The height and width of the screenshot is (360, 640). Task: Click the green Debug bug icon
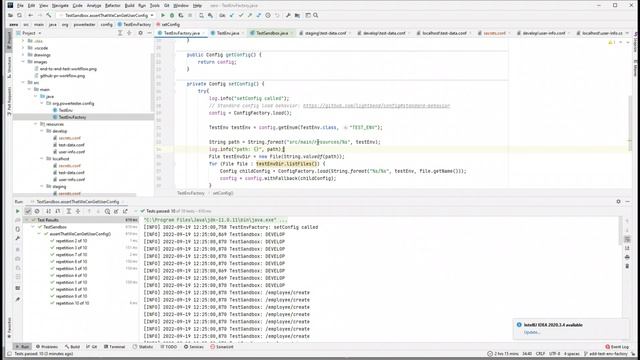[172, 16]
